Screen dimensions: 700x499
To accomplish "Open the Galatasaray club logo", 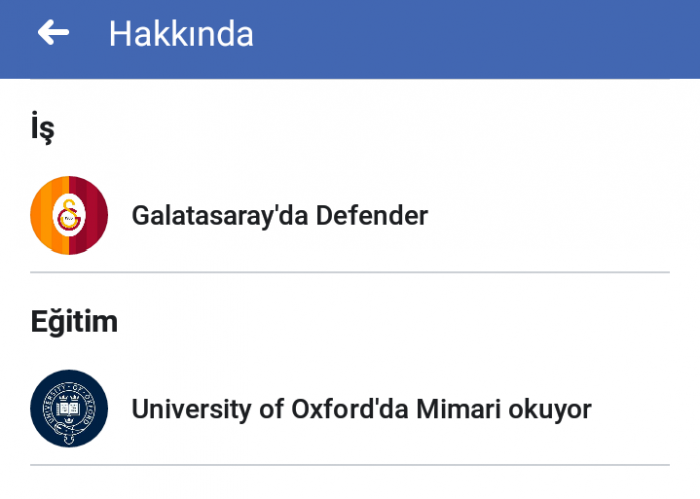I will [x=69, y=216].
